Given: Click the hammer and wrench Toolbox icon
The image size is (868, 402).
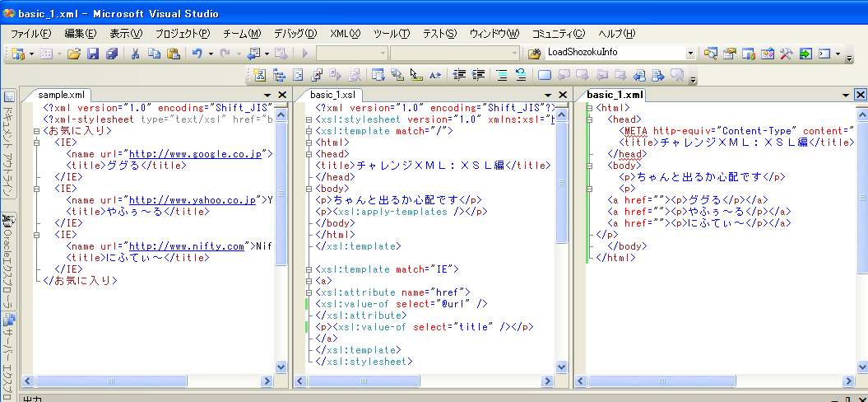Looking at the screenshot, I should (x=786, y=54).
